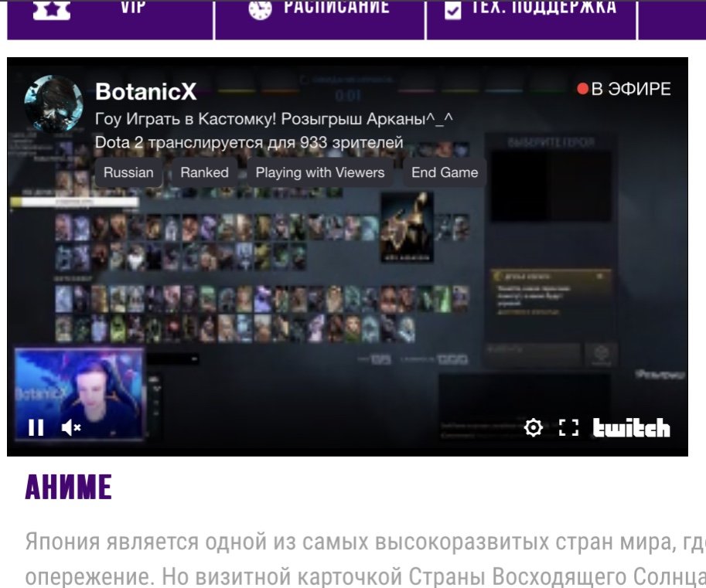This screenshot has height=588, width=706.
Task: Select the Playing with Viewers tag
Action: pos(319,172)
